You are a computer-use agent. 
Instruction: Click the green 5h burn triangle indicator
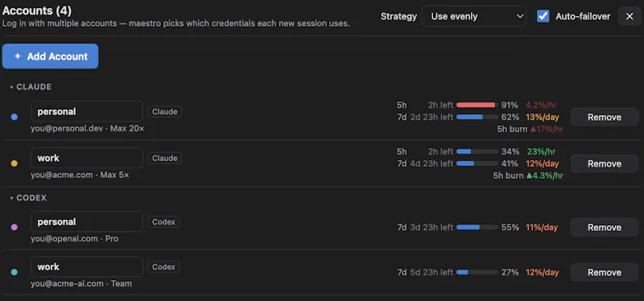(x=530, y=175)
